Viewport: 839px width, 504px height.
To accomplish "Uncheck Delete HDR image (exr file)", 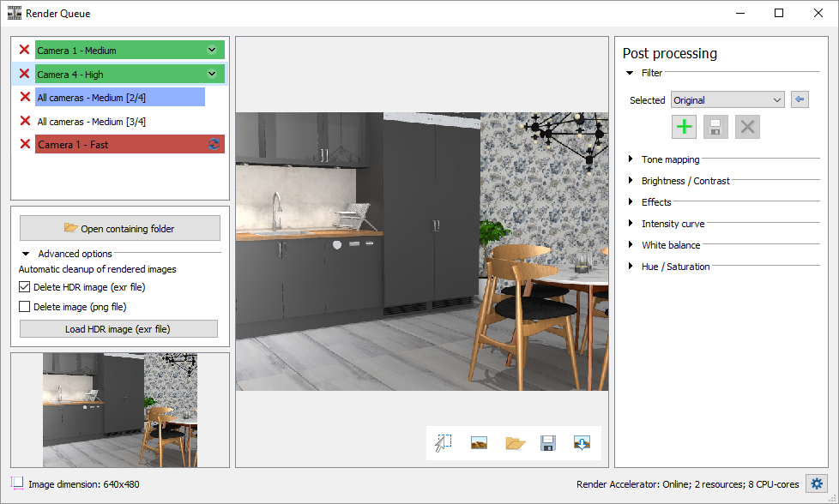I will pyautogui.click(x=24, y=288).
